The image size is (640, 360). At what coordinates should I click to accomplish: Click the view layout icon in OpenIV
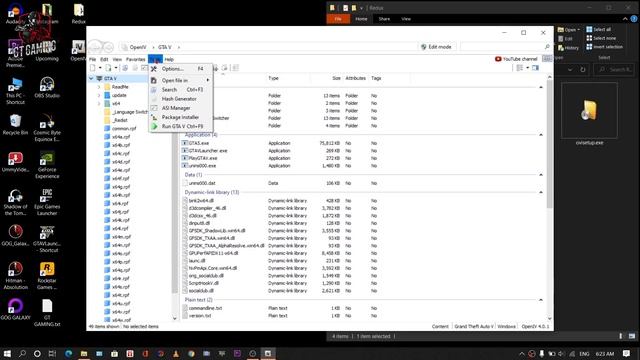pyautogui.click(x=520, y=68)
